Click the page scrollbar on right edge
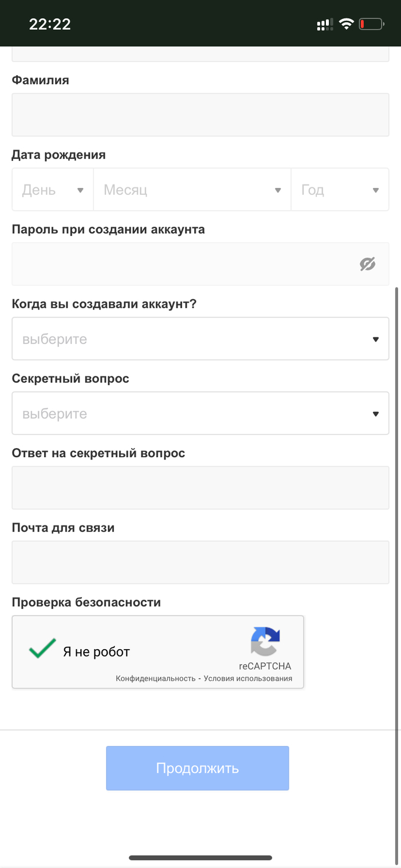Image resolution: width=401 pixels, height=868 pixels. point(398,458)
